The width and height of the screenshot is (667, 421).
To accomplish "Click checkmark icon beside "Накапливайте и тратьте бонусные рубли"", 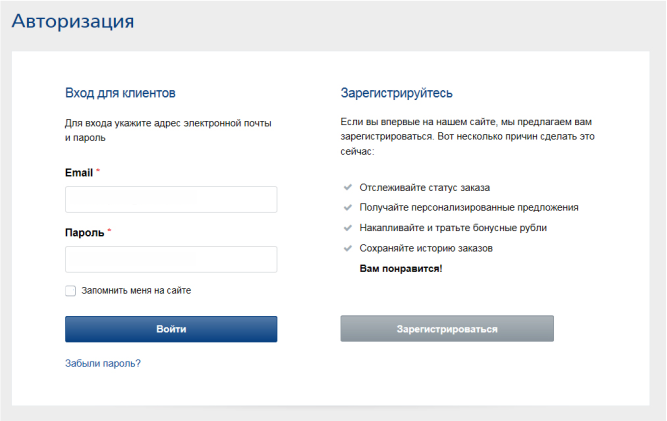I will tap(346, 227).
